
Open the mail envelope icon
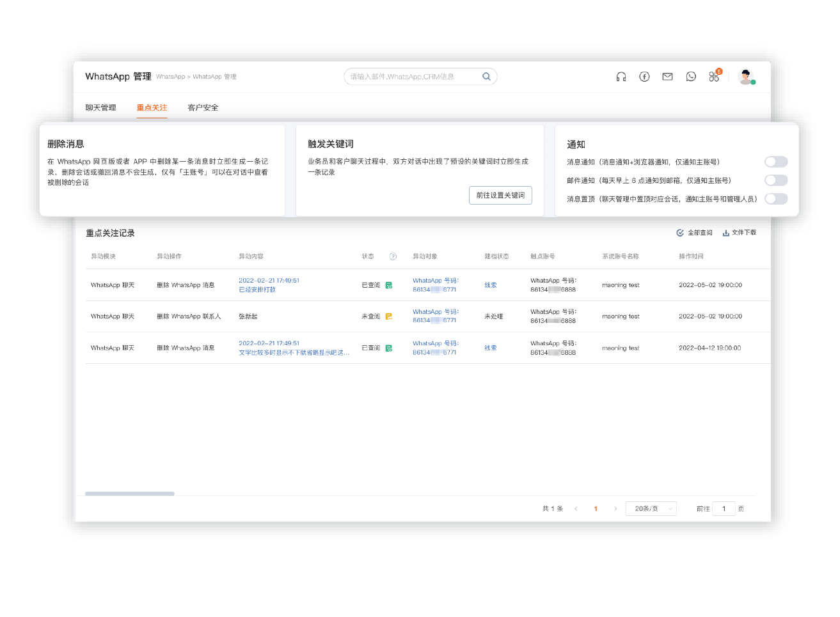pos(667,77)
